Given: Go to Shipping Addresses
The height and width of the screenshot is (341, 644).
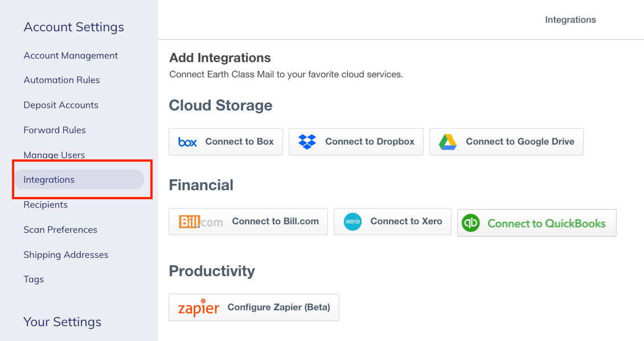Looking at the screenshot, I should coord(65,254).
